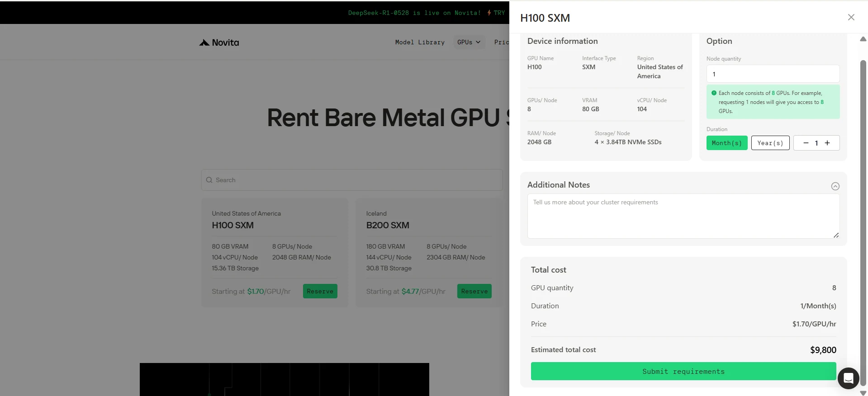The width and height of the screenshot is (868, 396).
Task: Close the H100 SXM panel
Action: 851,17
